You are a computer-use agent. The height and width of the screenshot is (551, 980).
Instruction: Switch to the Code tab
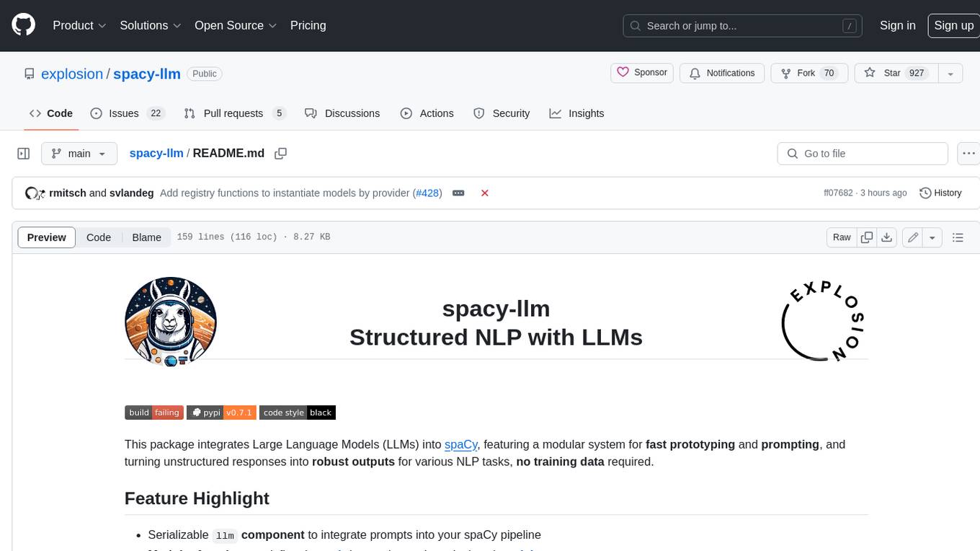50,113
